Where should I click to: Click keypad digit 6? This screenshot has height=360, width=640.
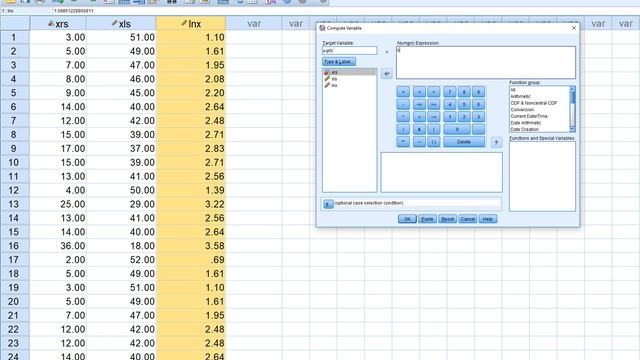coord(478,104)
